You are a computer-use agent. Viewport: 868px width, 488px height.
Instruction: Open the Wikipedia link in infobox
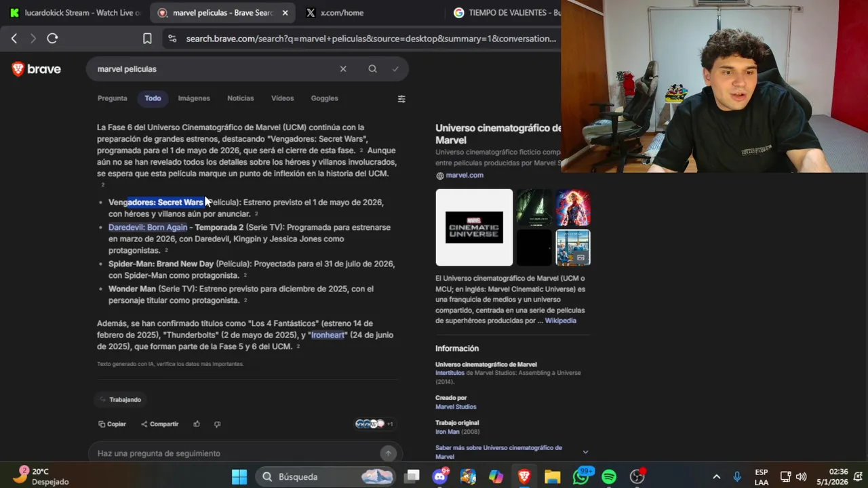561,321
